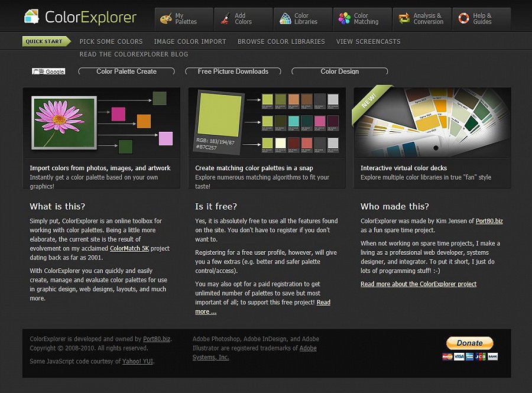Open the Color Matching menu

coord(362,19)
